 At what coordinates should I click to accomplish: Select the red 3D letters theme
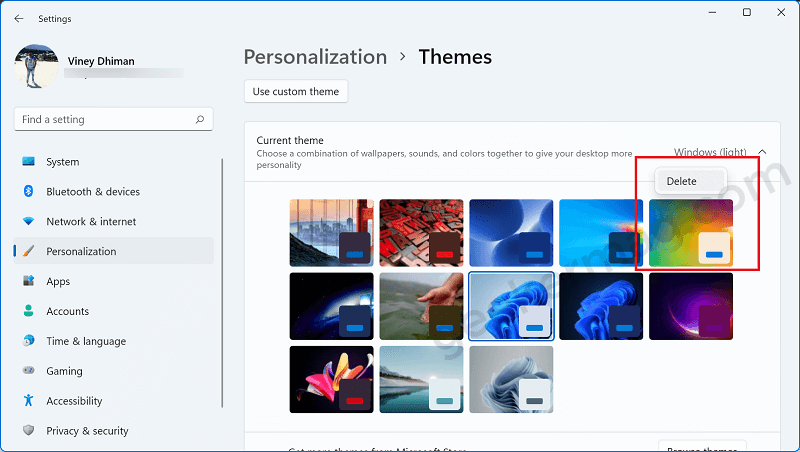421,233
